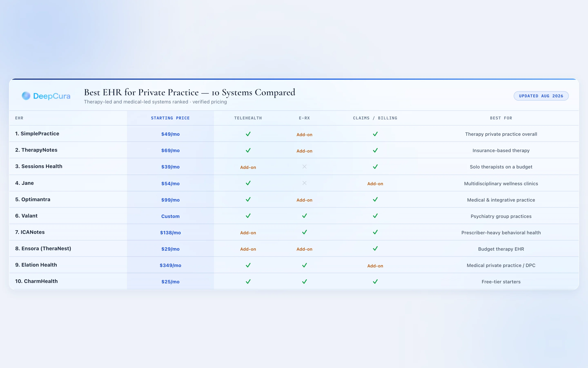Click the Updated Aug 2026 badge

541,96
